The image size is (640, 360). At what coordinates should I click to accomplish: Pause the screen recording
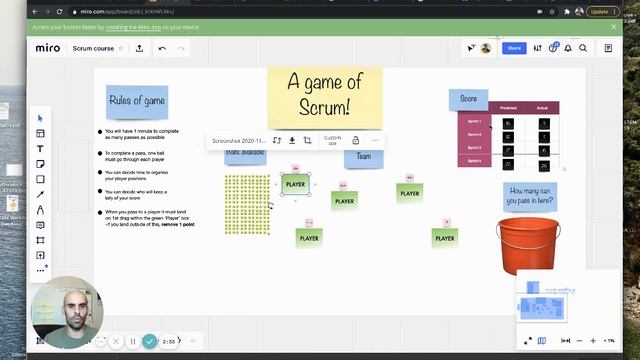point(133,341)
